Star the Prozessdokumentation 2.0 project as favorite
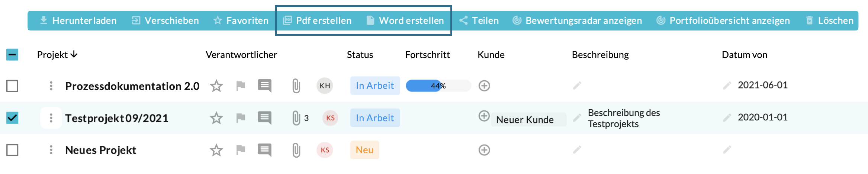This screenshot has width=868, height=174. [216, 86]
